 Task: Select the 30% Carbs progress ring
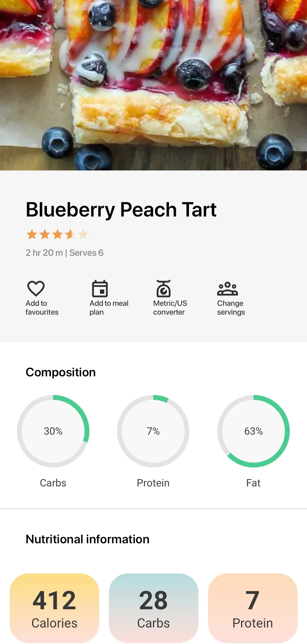(x=53, y=431)
